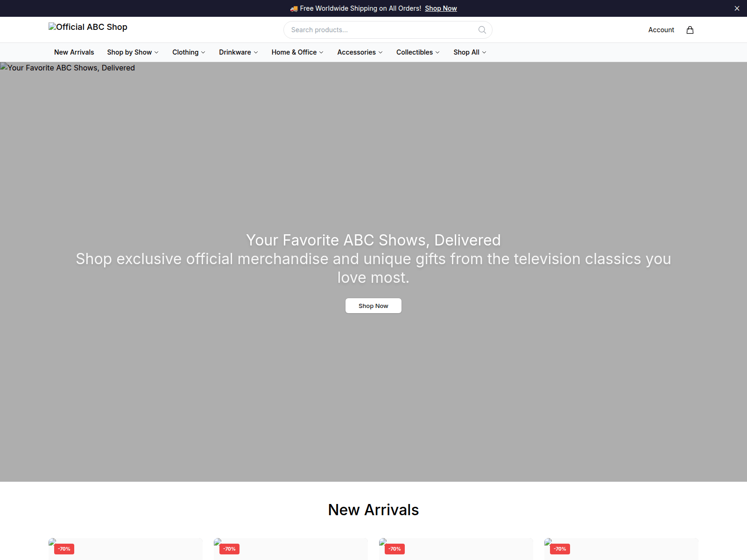Expand the Accessories dropdown menu

coord(360,52)
